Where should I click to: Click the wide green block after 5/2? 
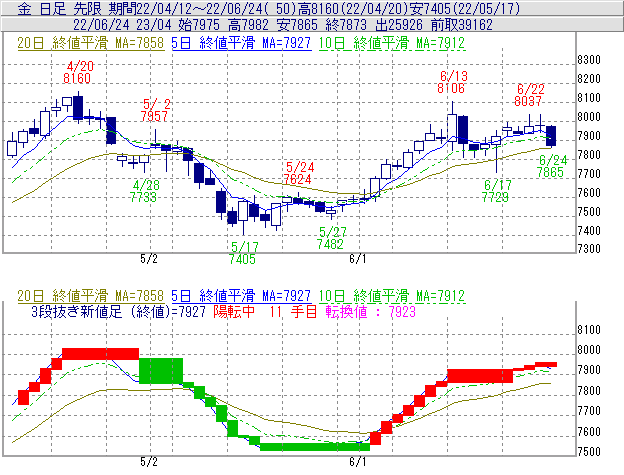click(161, 371)
